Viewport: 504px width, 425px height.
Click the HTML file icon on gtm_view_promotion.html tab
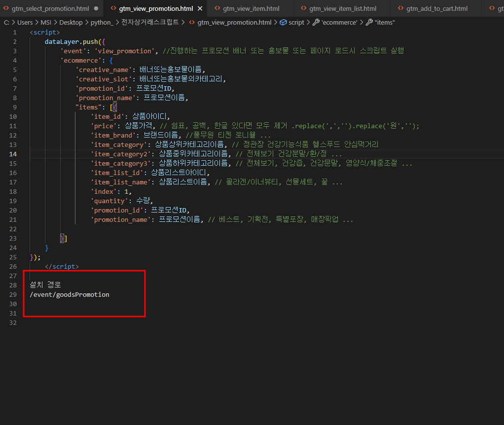(x=113, y=8)
